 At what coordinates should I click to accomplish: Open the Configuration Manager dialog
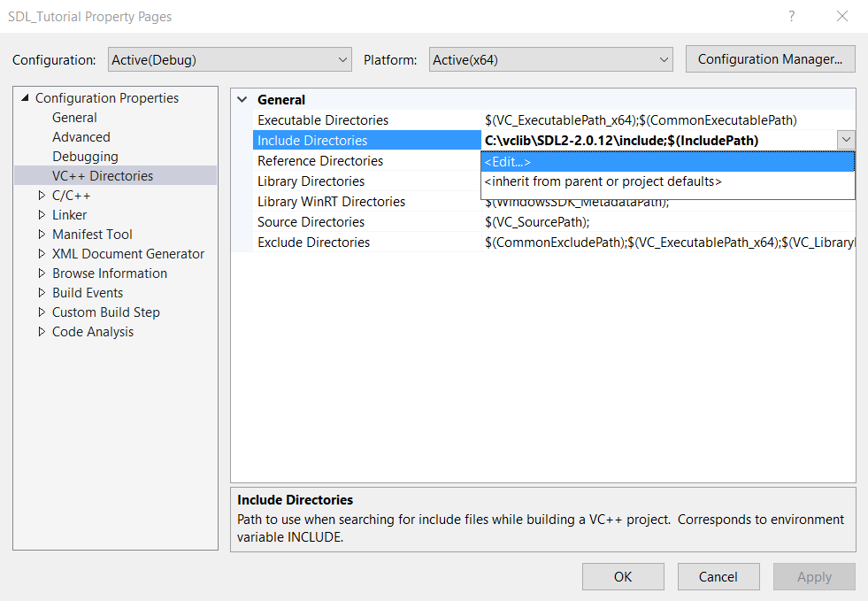click(x=770, y=59)
